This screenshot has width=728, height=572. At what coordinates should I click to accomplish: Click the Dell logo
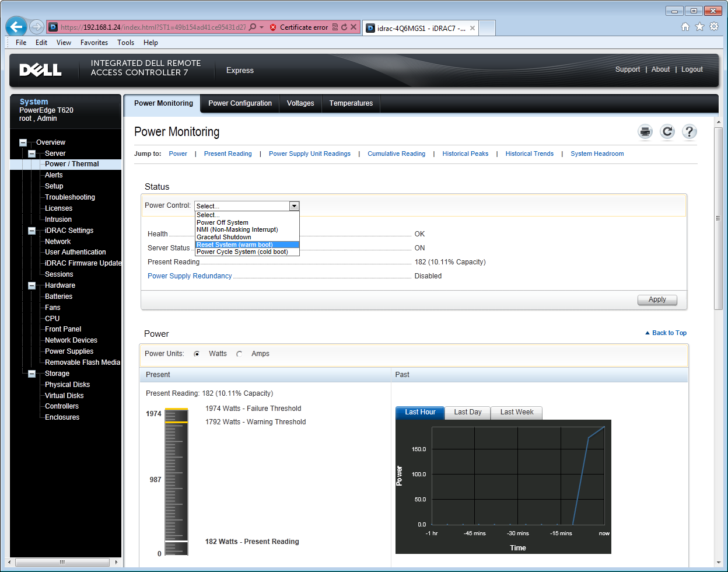(x=40, y=70)
